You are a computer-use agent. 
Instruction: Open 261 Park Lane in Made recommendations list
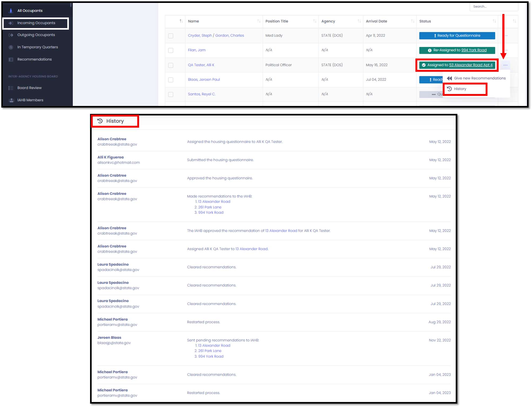click(x=210, y=207)
